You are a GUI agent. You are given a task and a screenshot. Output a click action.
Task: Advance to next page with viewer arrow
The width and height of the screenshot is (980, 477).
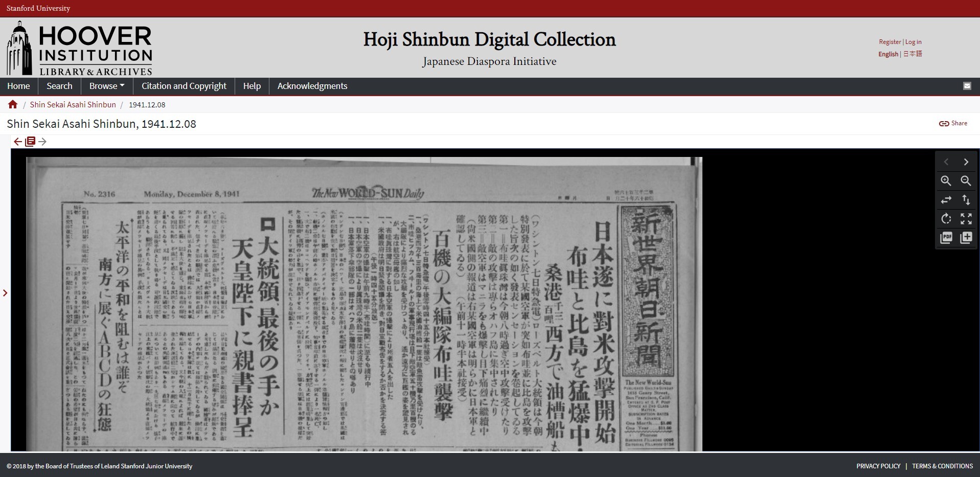(966, 162)
